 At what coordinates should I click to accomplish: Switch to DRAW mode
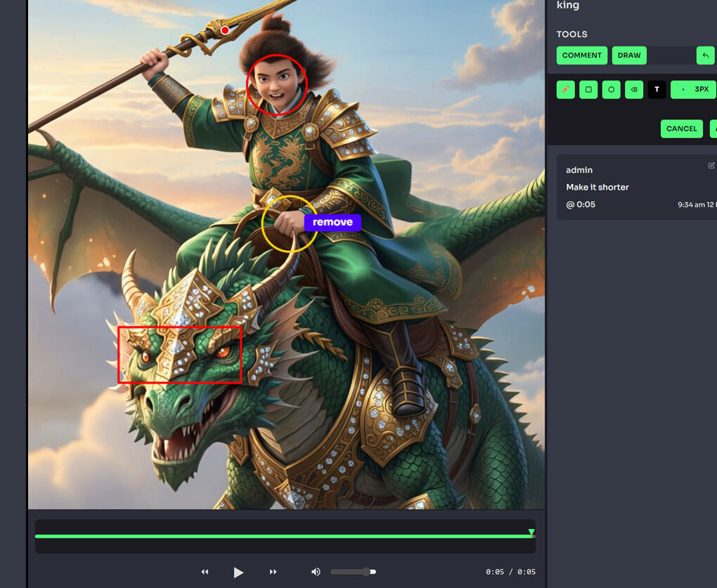coord(629,55)
